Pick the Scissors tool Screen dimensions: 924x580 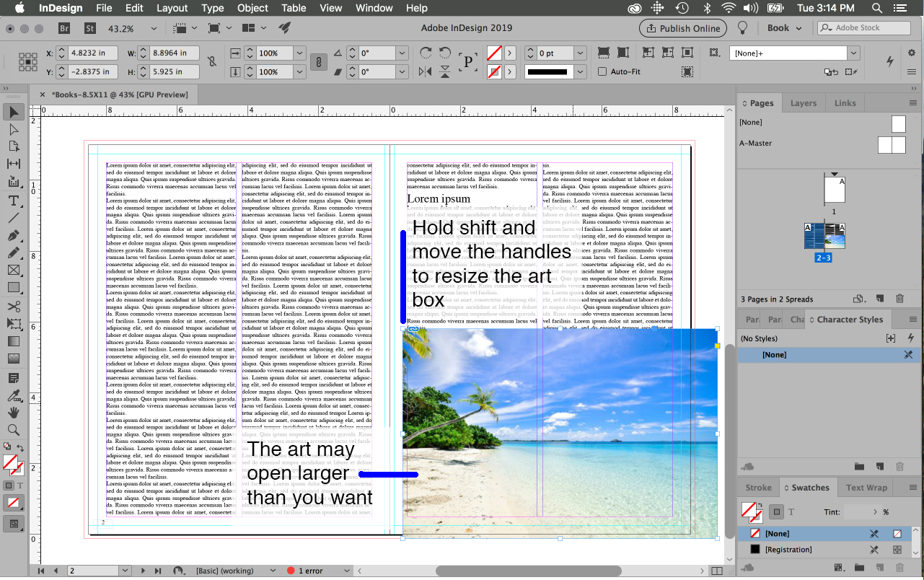pyautogui.click(x=14, y=306)
